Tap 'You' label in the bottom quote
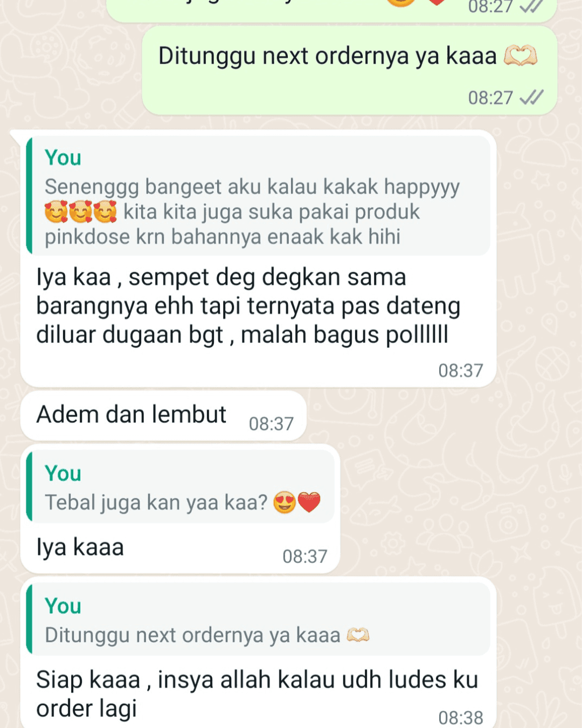 click(63, 607)
